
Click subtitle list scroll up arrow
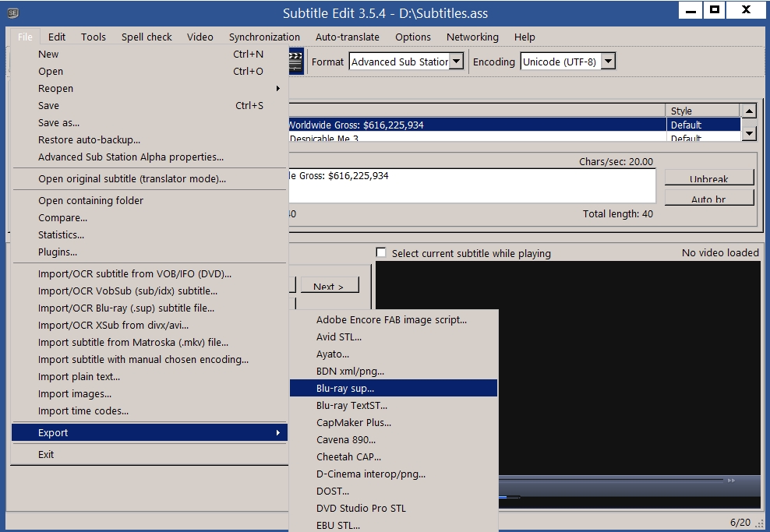click(748, 111)
